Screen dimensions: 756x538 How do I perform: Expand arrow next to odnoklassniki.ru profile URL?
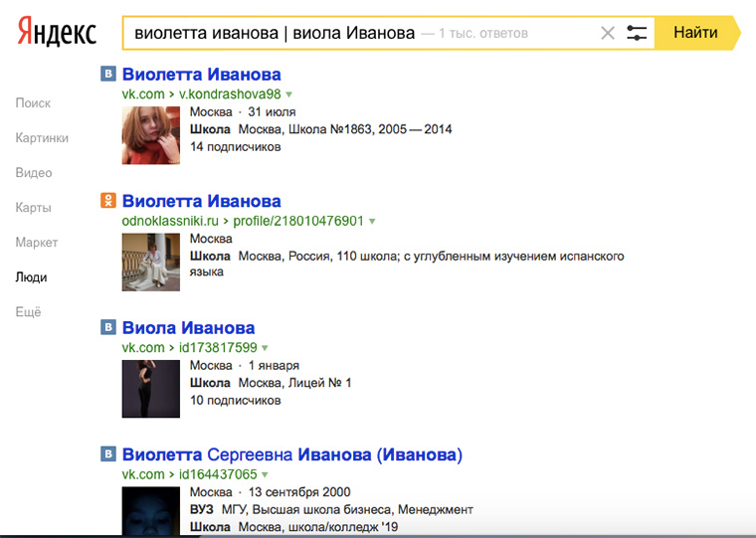tap(372, 221)
